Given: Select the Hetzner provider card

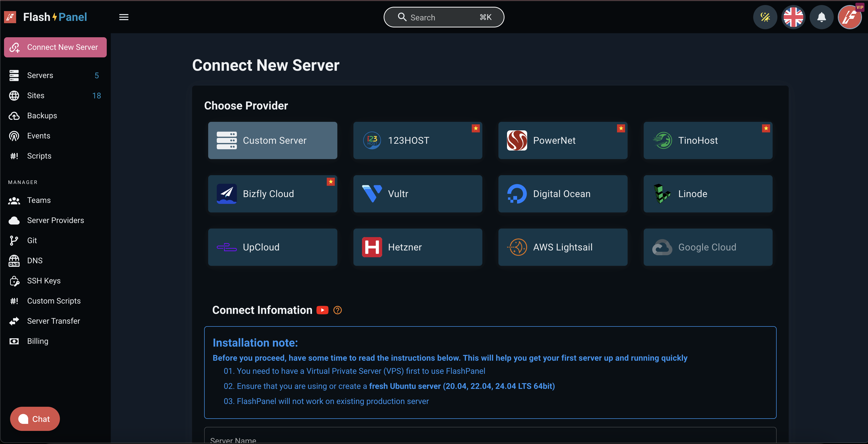Looking at the screenshot, I should [x=417, y=247].
